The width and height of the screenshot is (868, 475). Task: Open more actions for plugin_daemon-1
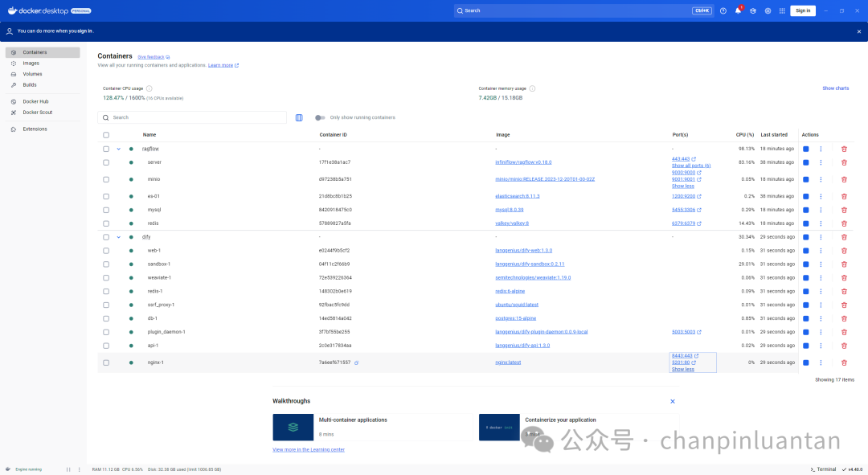[x=821, y=332]
